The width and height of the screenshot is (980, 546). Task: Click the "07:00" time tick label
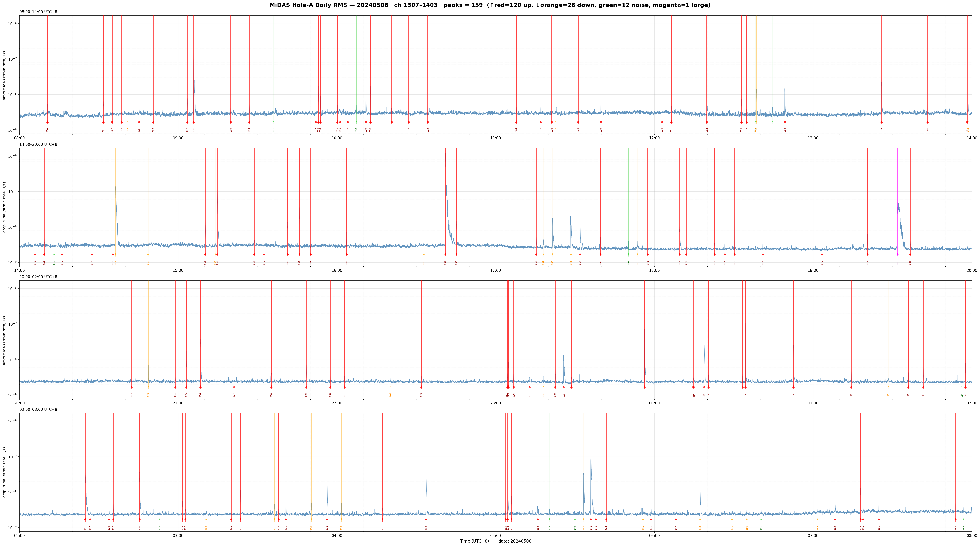pos(813,536)
